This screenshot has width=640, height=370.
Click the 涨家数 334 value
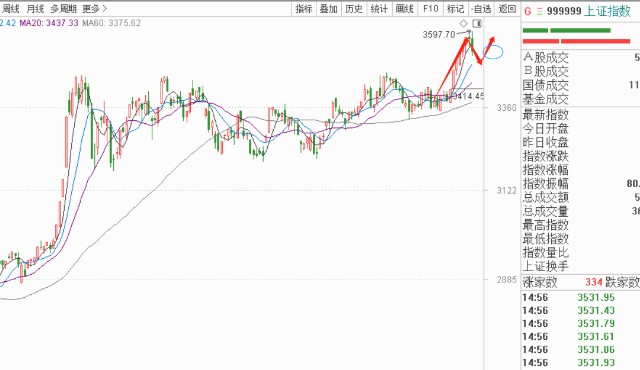(x=594, y=282)
